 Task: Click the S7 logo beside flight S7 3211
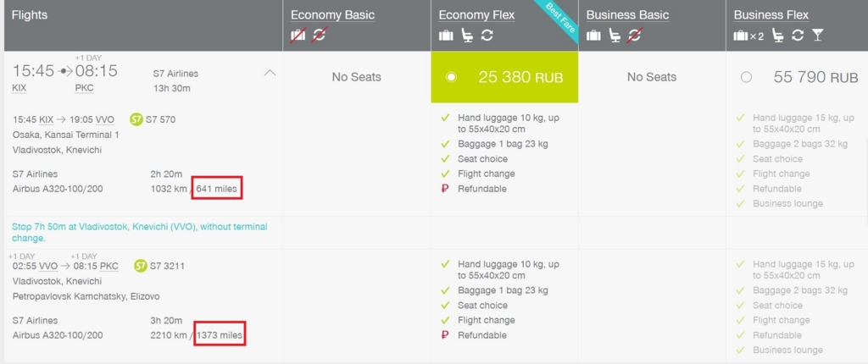(x=141, y=266)
